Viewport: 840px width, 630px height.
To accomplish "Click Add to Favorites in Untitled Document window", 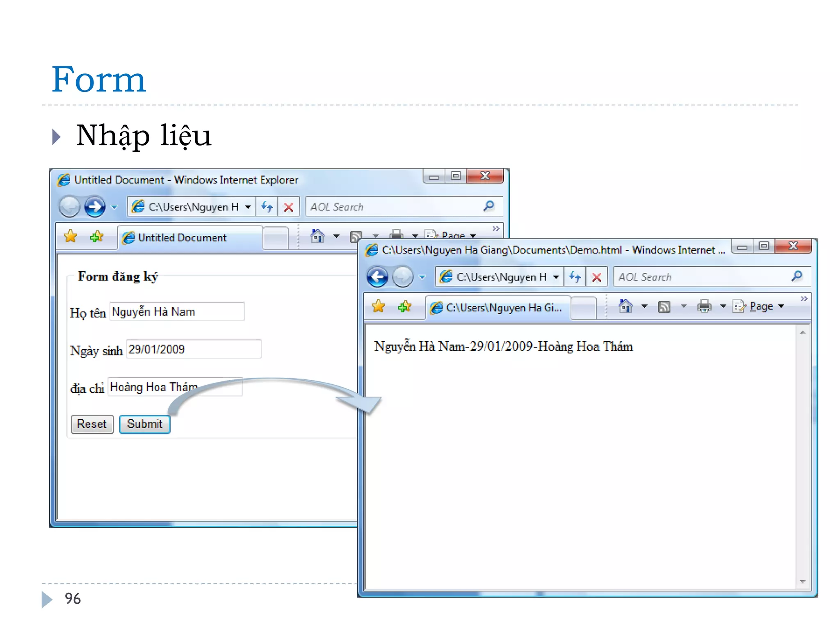I will [x=97, y=236].
